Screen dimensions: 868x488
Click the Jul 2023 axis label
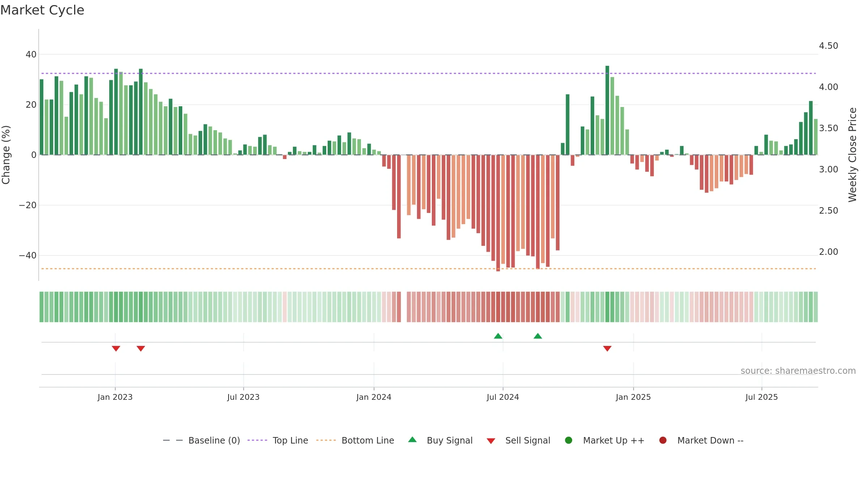243,397
